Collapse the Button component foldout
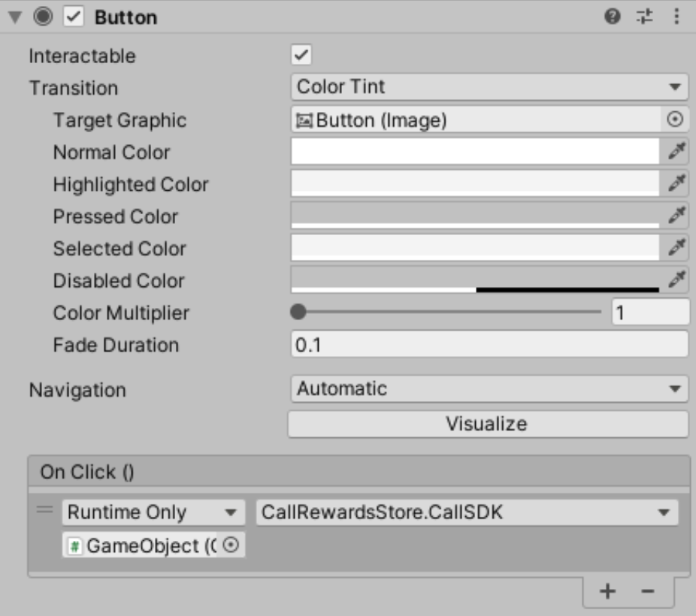This screenshot has width=696, height=616. coord(15,17)
